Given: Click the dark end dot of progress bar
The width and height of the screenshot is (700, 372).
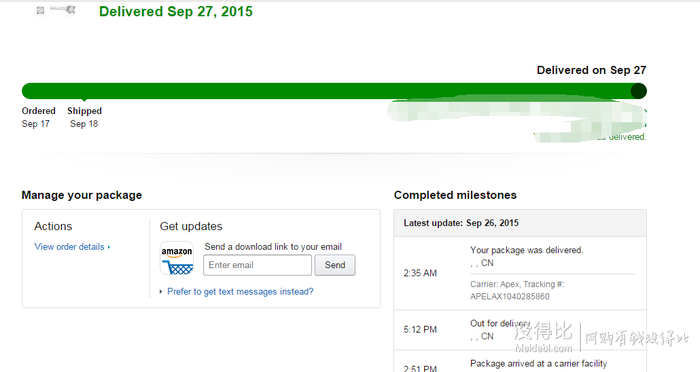Looking at the screenshot, I should [638, 91].
